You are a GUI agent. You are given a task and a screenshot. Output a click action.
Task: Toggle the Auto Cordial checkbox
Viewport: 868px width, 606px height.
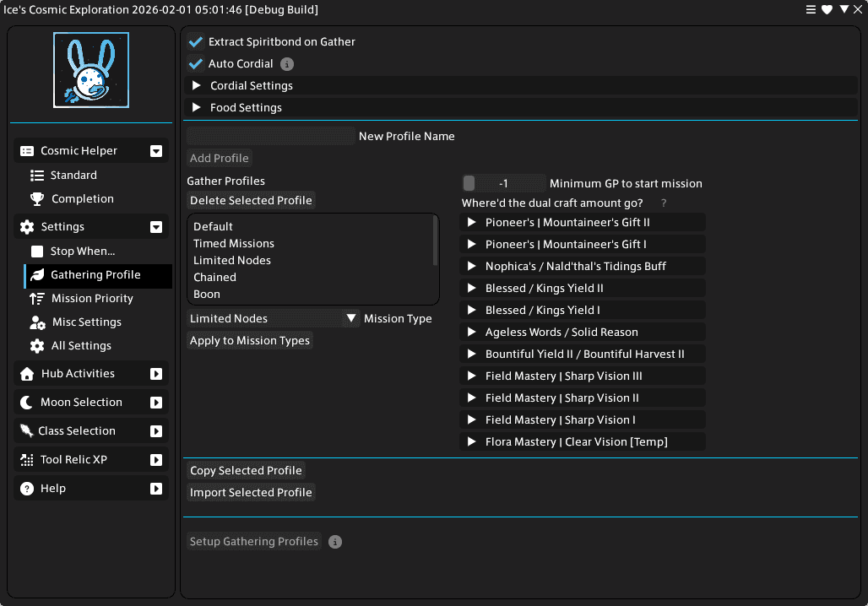point(196,64)
